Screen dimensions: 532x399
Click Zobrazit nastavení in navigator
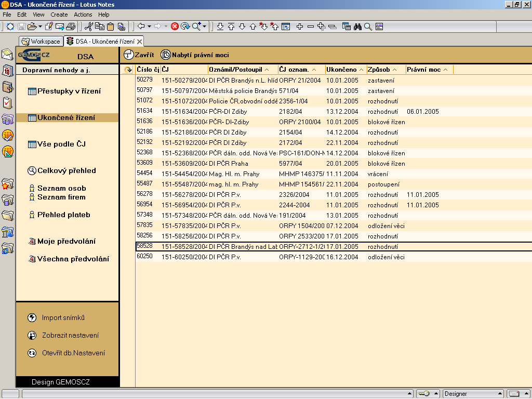coord(63,335)
